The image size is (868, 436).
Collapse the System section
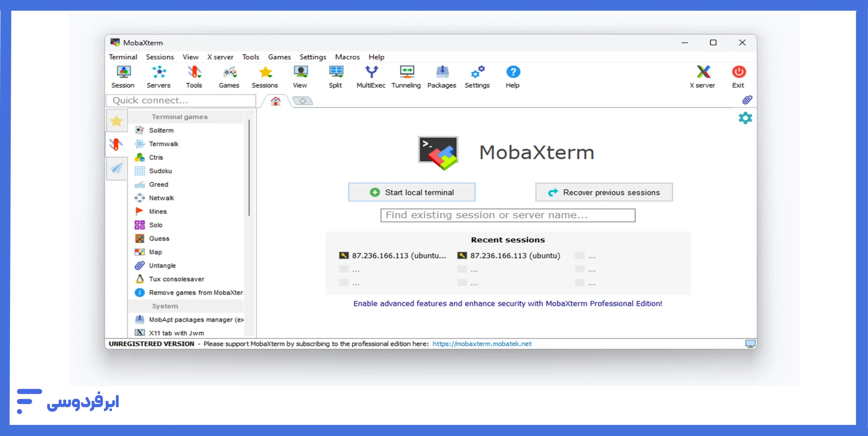165,306
